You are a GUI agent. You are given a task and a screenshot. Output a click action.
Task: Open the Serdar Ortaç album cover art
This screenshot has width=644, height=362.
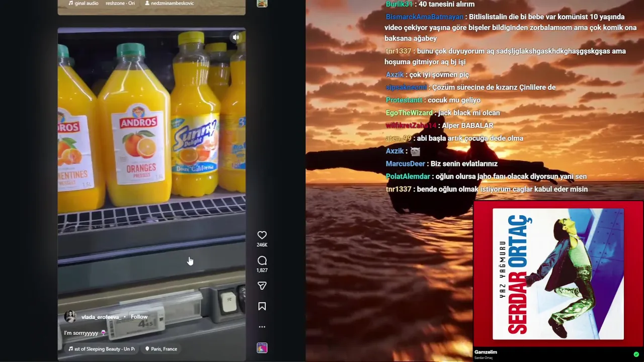coord(558,274)
